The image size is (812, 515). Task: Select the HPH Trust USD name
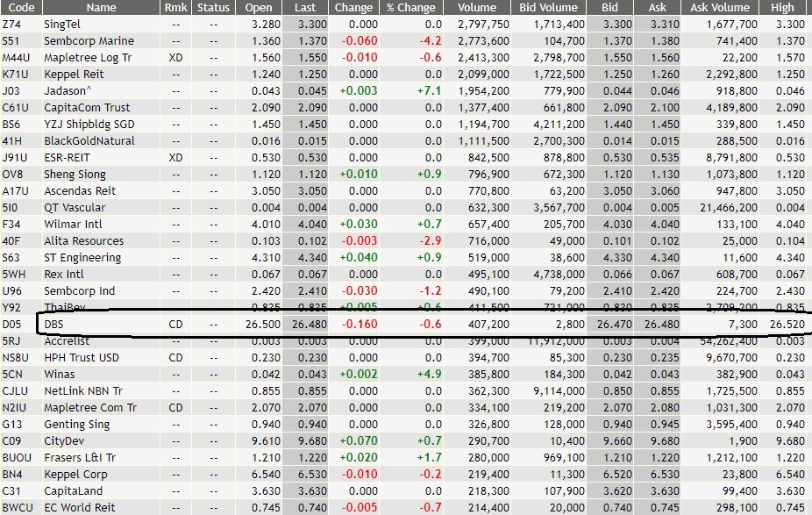click(82, 358)
